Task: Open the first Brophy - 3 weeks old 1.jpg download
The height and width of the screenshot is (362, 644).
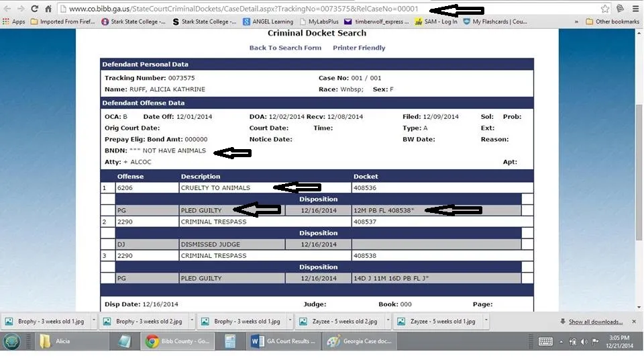Action: pyautogui.click(x=46, y=321)
